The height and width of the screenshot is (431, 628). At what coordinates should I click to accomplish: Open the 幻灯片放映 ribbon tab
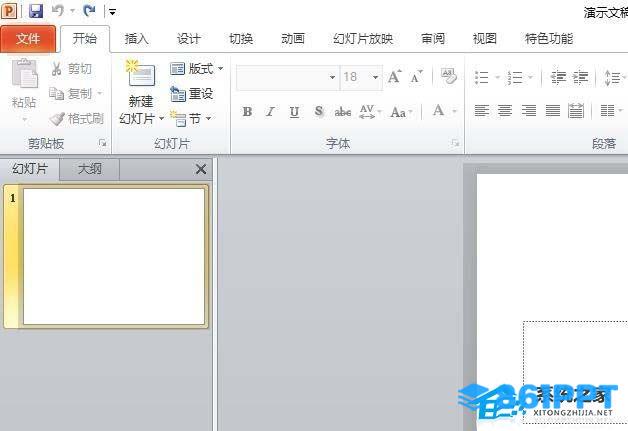[363, 39]
